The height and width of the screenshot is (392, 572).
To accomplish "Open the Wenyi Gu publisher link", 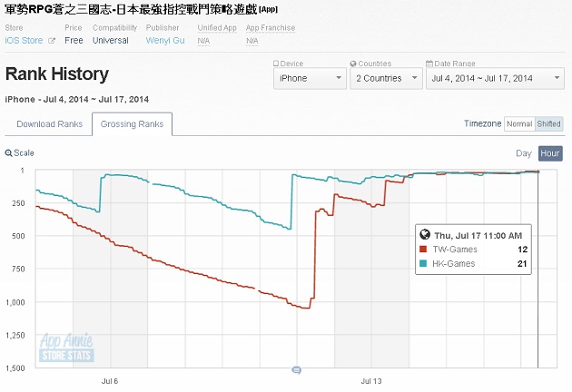I will 165,41.
